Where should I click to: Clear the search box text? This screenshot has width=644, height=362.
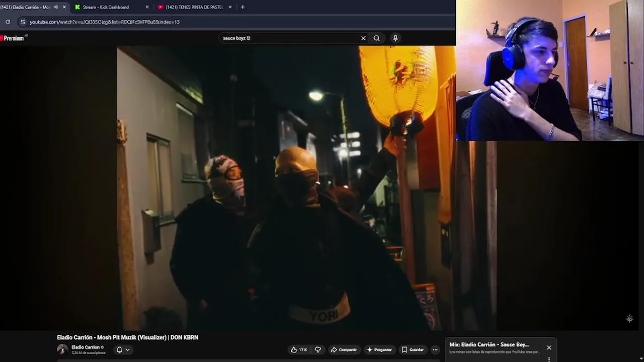pyautogui.click(x=363, y=38)
